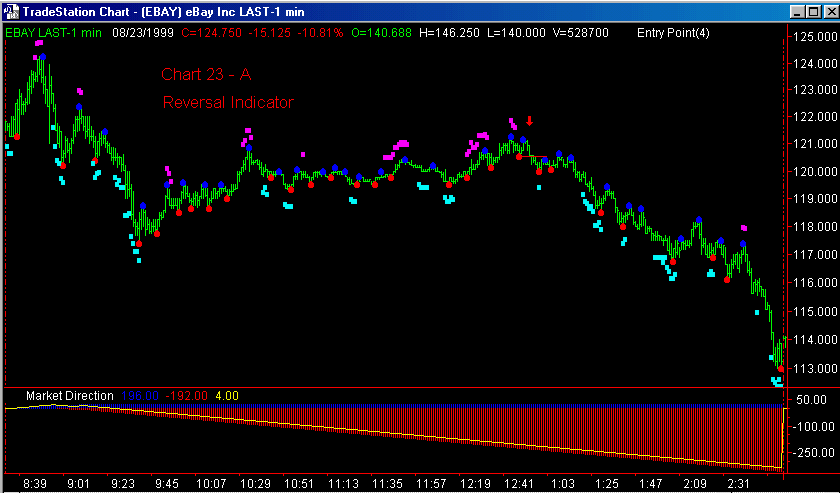Click the '12:41' time axis label
The width and height of the screenshot is (840, 493).
click(519, 484)
